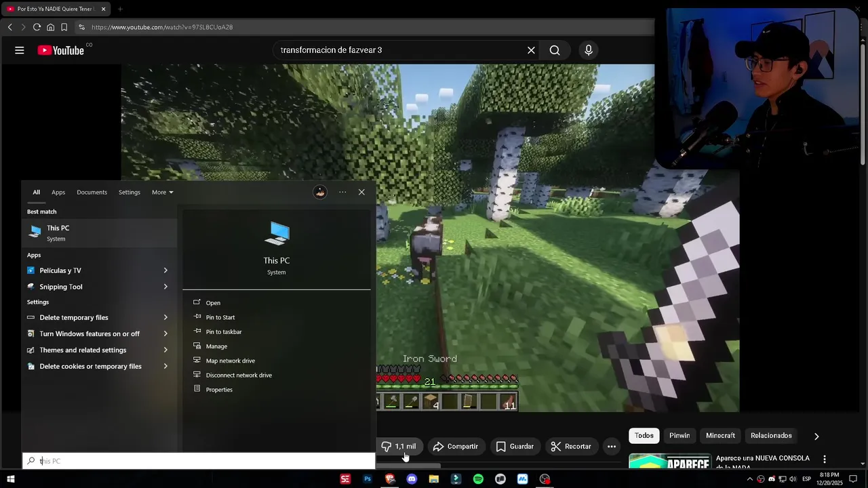Image resolution: width=868 pixels, height=488 pixels.
Task: Switch to the Documents search tab
Action: [x=92, y=192]
